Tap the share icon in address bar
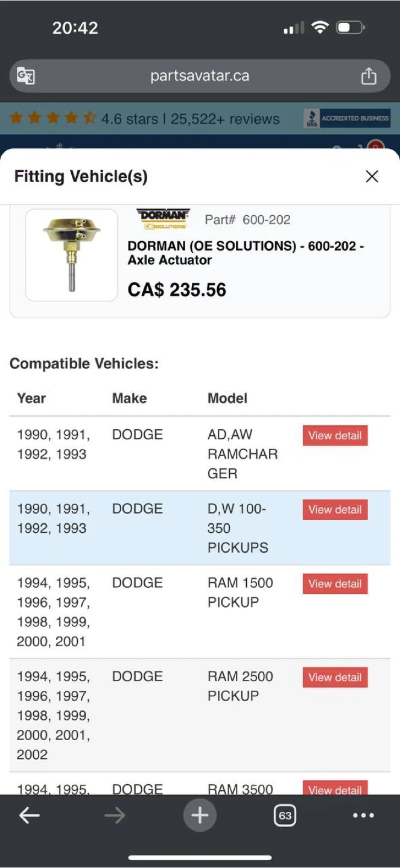This screenshot has width=400, height=868. click(369, 76)
